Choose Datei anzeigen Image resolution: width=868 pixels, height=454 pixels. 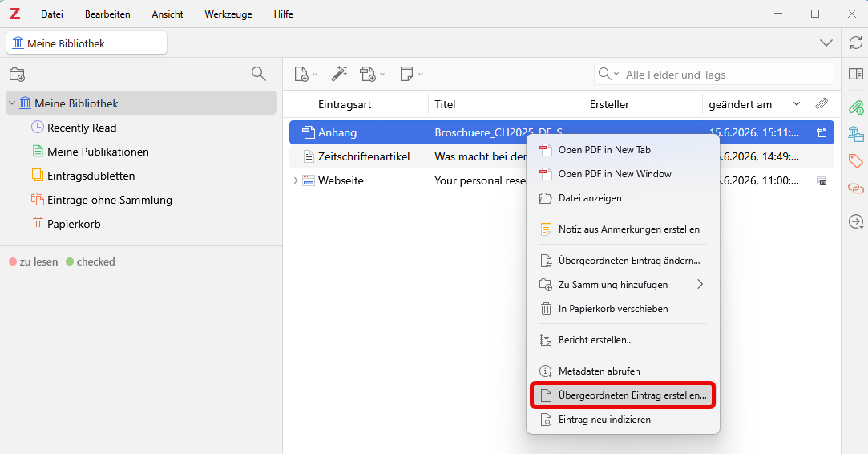click(x=624, y=198)
